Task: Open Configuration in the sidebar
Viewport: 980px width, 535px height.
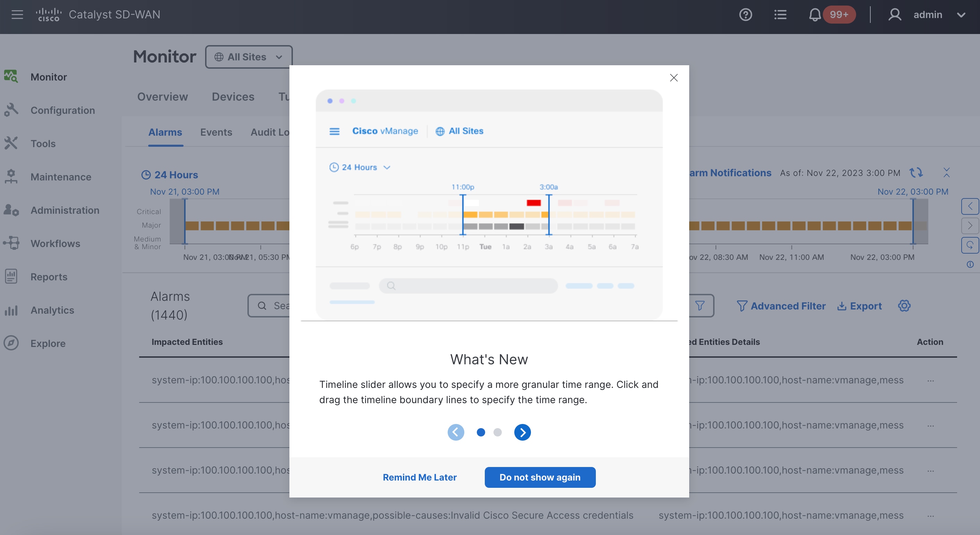Action: click(x=62, y=110)
